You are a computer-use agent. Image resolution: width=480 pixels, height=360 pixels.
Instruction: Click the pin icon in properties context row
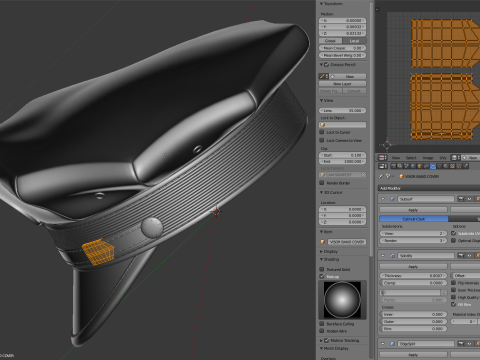tap(381, 176)
